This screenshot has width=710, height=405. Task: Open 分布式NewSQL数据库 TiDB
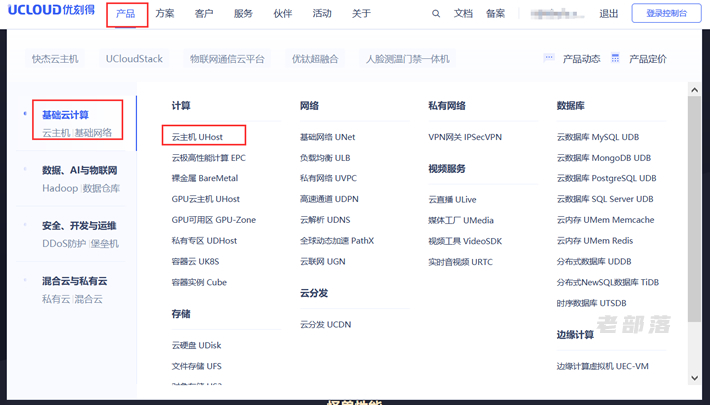pyautogui.click(x=608, y=282)
